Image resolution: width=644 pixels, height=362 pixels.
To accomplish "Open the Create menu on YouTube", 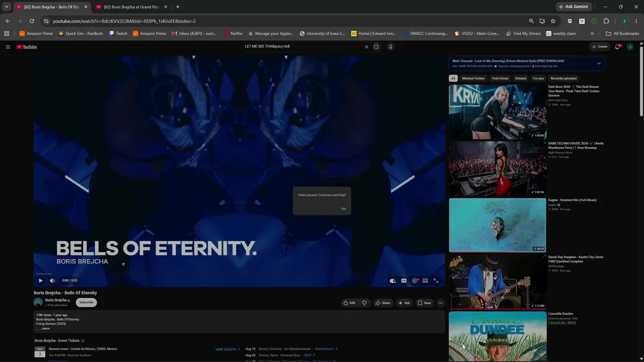I will (599, 47).
